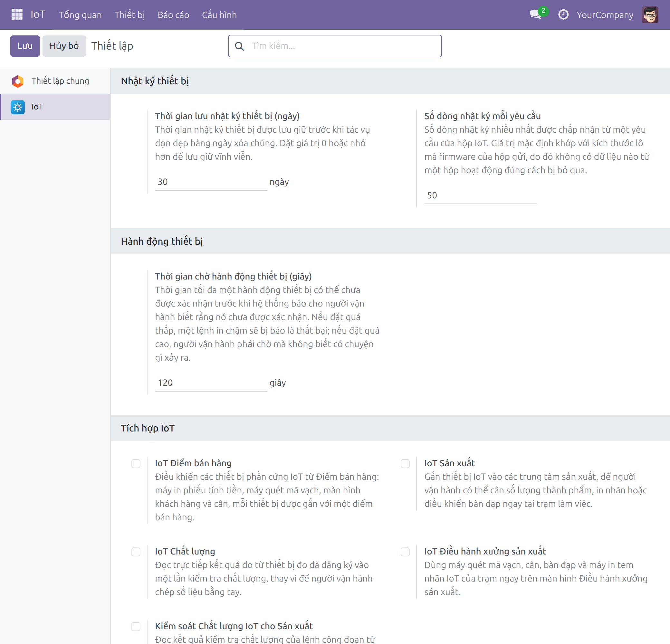Enable IoT Chất lượng checkbox
Image resolution: width=670 pixels, height=644 pixels.
(x=136, y=552)
